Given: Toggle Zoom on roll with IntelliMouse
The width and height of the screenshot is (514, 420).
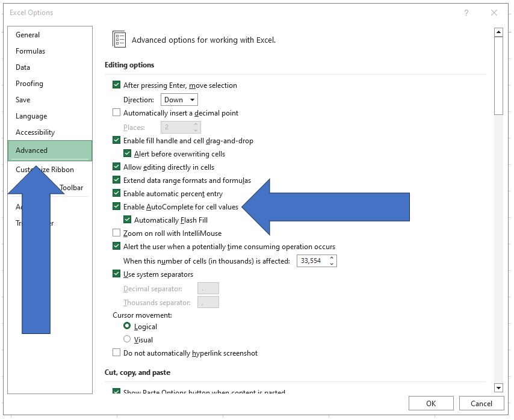Looking at the screenshot, I should click(x=117, y=233).
